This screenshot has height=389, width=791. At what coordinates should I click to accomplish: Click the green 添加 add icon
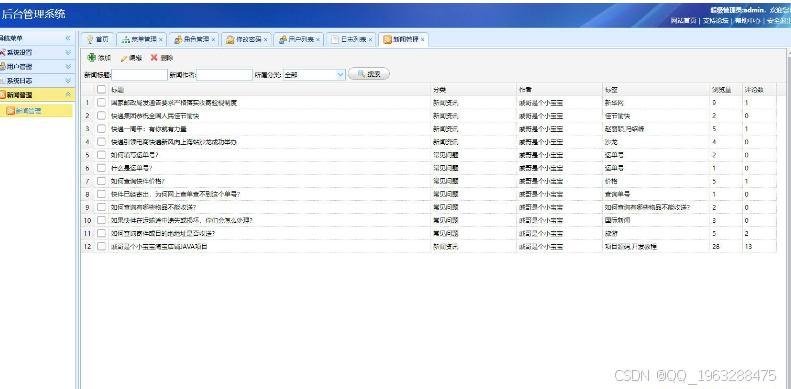coord(91,58)
